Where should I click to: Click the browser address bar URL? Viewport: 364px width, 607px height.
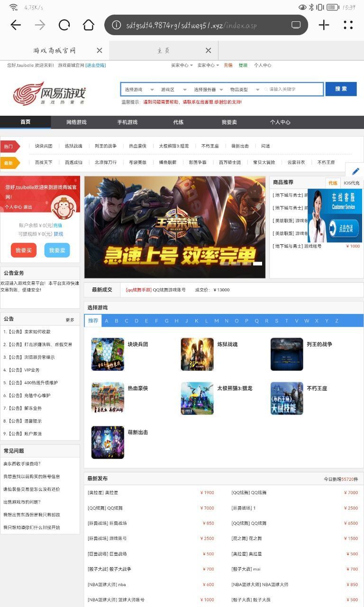(191, 25)
